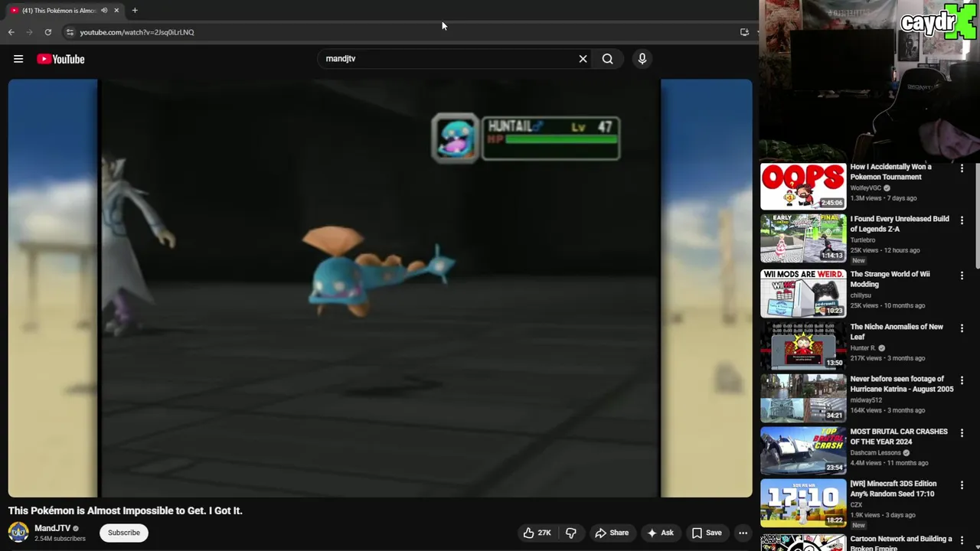Screen dimensions: 980x551
Task: Open How I Accidentally Won a Pokemon Tournament
Action: [891, 171]
